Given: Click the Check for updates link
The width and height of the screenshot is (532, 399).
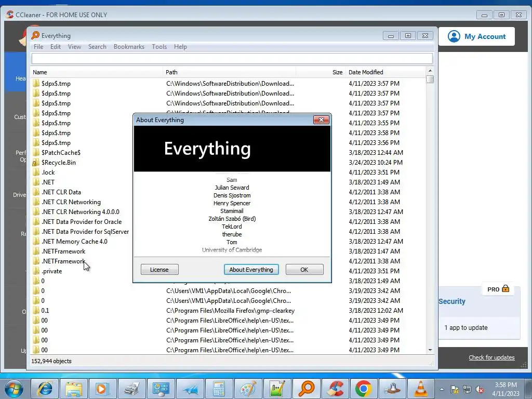Looking at the screenshot, I should [491, 357].
